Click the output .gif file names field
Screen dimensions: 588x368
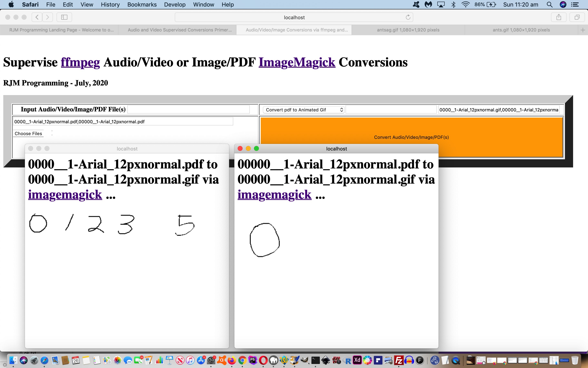tap(499, 110)
